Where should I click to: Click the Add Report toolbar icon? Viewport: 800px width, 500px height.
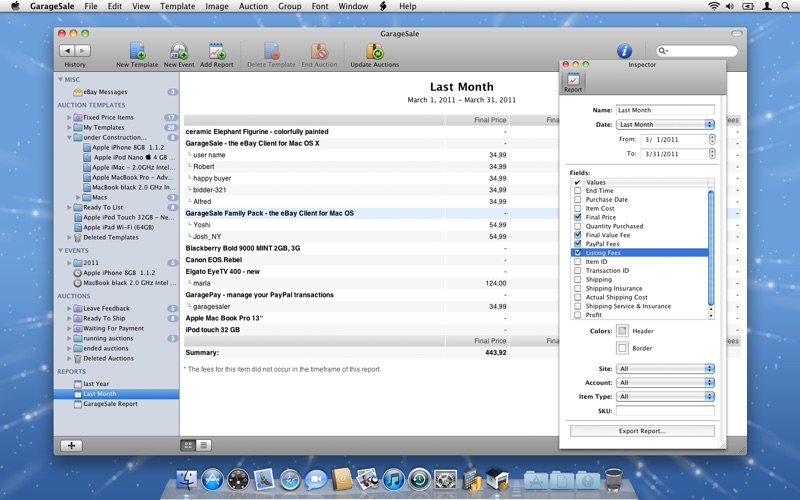pos(216,52)
